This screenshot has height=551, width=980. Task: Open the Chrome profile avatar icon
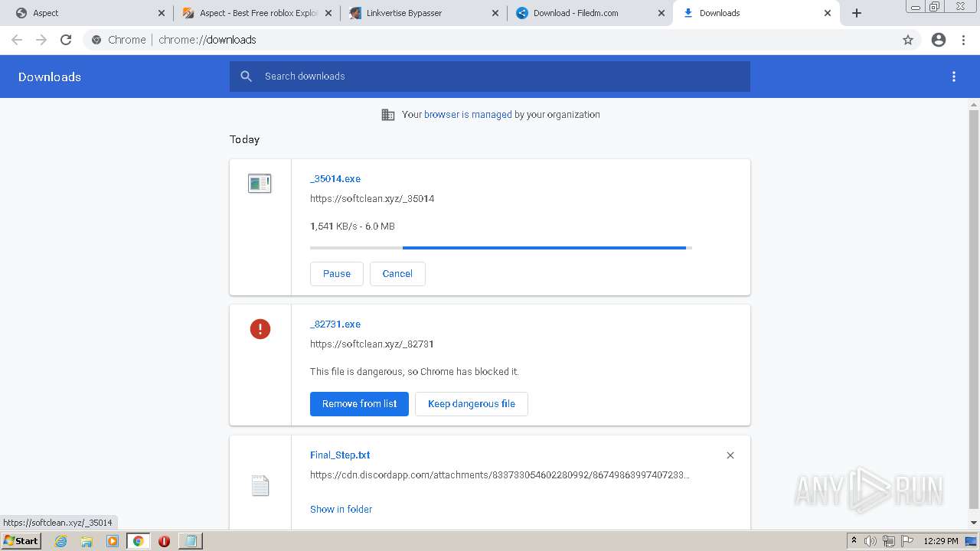click(939, 40)
